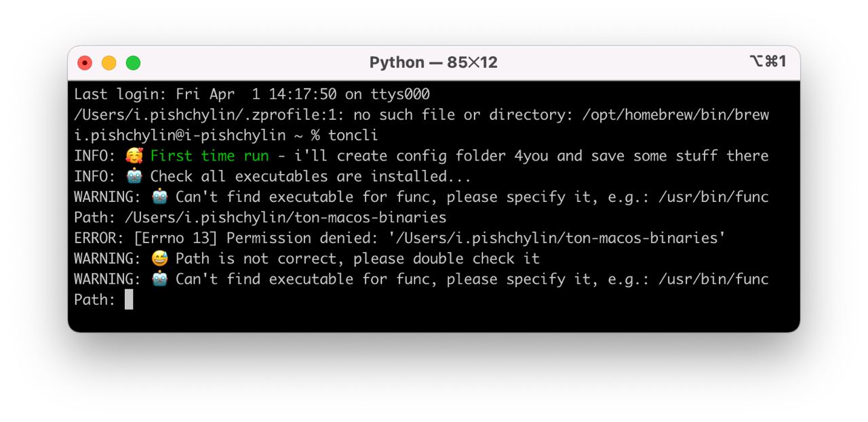868x422 pixels.
Task: Click the ⌥⌘1 window shortcut indicator
Action: [768, 62]
